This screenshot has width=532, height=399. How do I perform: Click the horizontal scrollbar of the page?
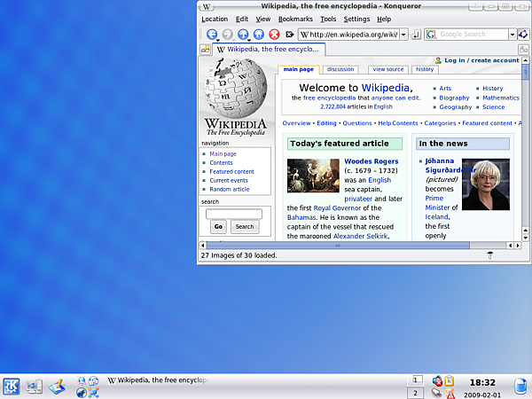355,244
